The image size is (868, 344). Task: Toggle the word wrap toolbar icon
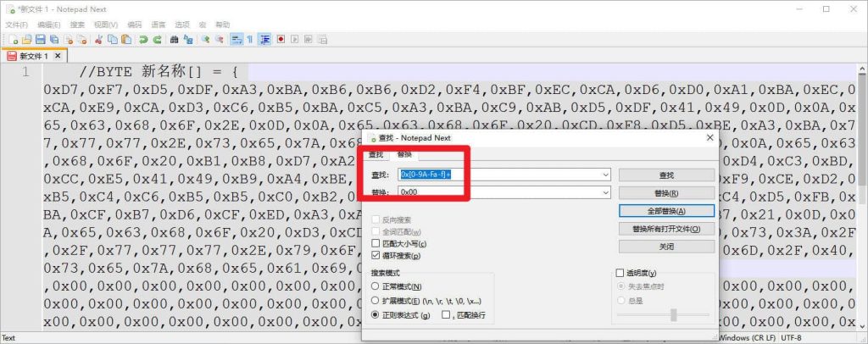pyautogui.click(x=236, y=39)
